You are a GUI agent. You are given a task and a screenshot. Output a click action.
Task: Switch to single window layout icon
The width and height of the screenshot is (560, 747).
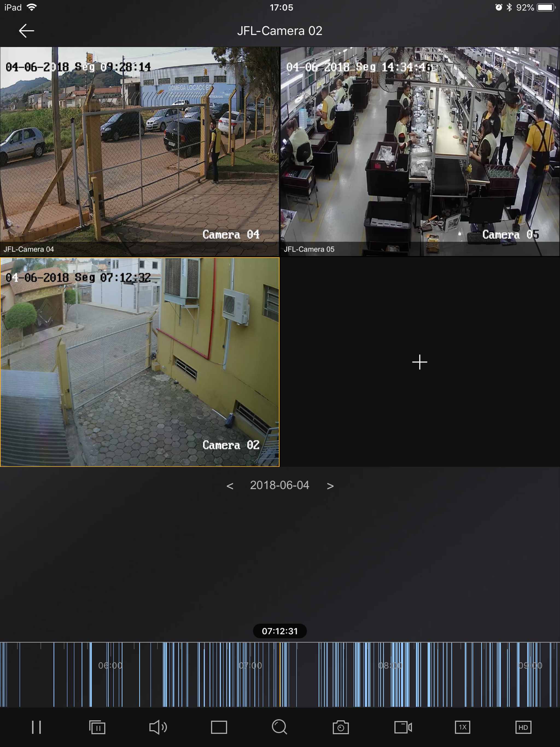pyautogui.click(x=219, y=727)
